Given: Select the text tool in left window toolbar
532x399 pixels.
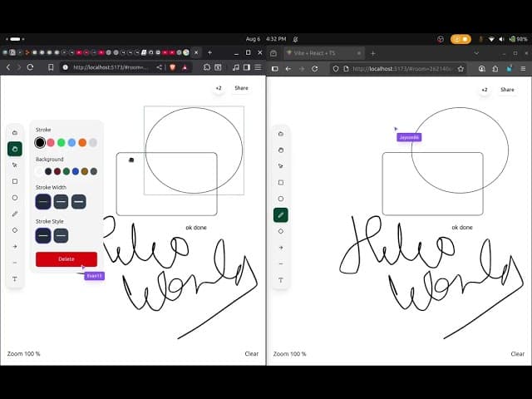Looking at the screenshot, I should pos(15,279).
